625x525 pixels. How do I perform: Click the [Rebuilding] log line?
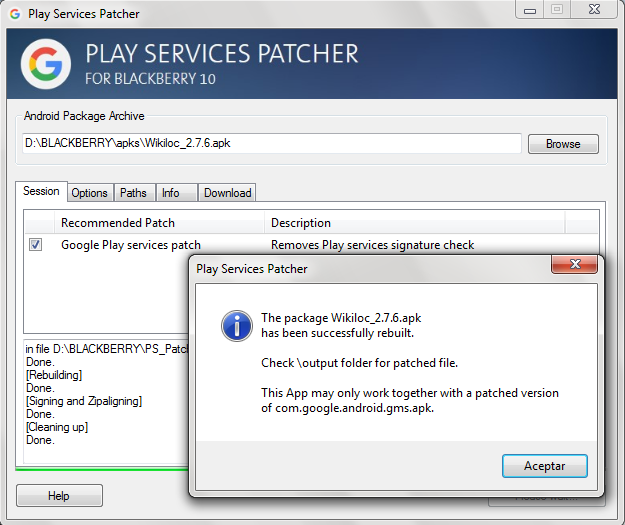[x=54, y=375]
